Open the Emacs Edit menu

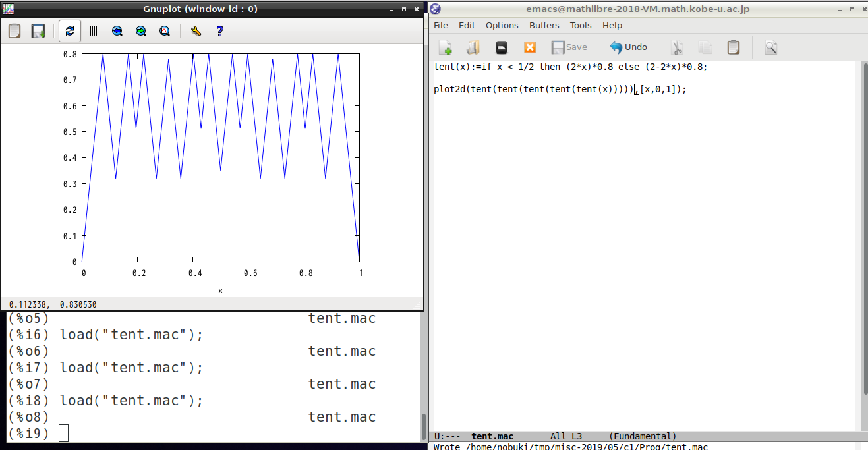point(467,25)
